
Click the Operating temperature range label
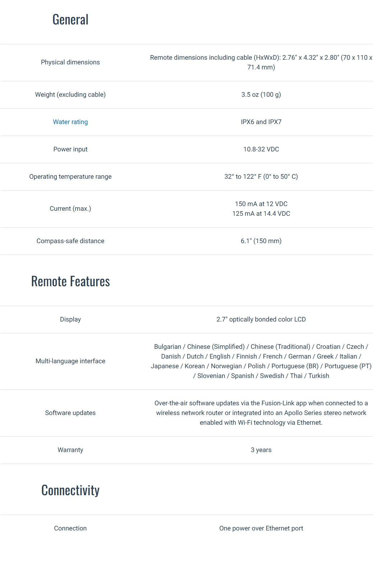coord(70,177)
